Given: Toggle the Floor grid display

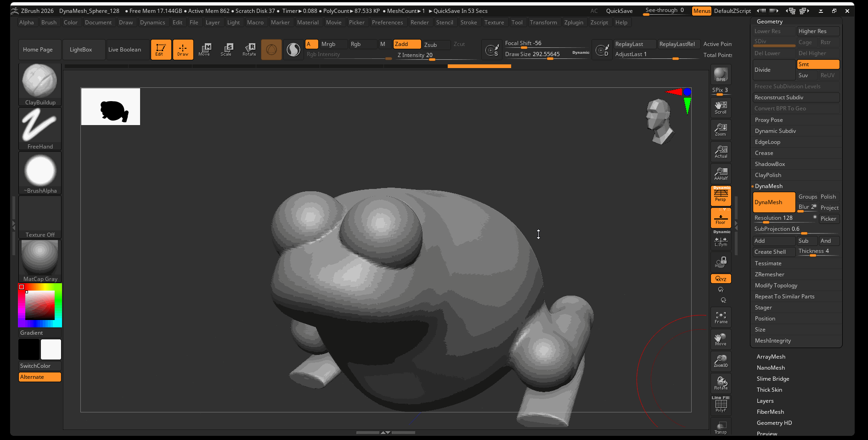Looking at the screenshot, I should [721, 218].
